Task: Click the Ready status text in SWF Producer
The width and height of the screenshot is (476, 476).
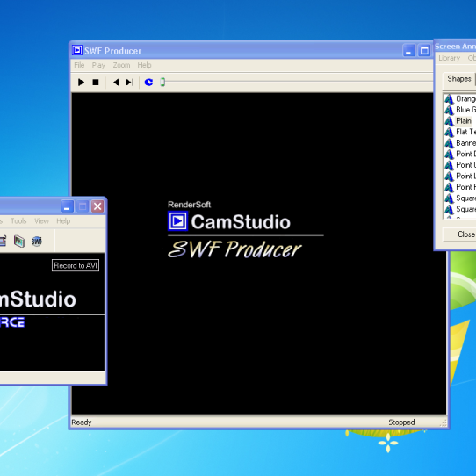Action: click(82, 422)
